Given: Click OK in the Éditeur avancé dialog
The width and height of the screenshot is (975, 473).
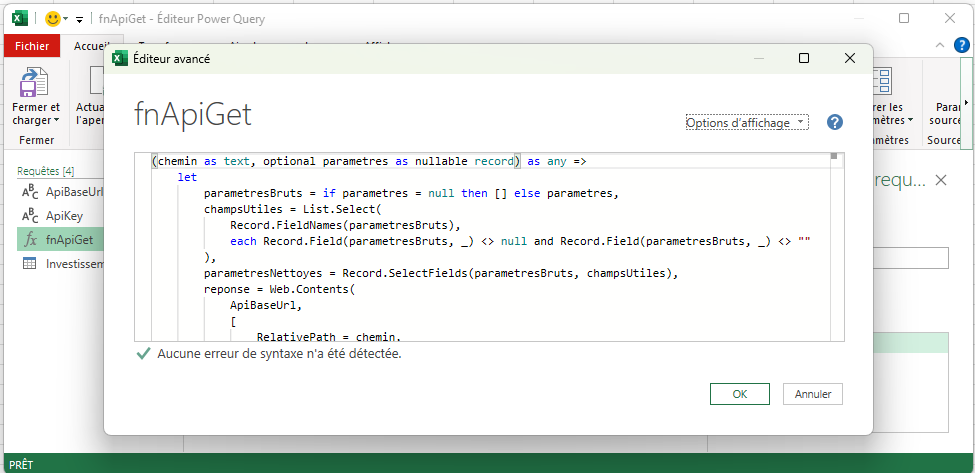Looking at the screenshot, I should (x=739, y=394).
